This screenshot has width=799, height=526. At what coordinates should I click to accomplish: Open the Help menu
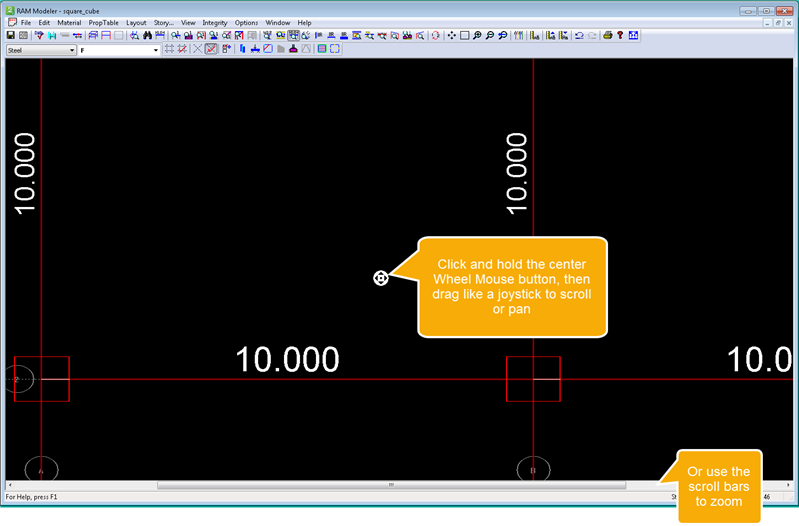304,22
